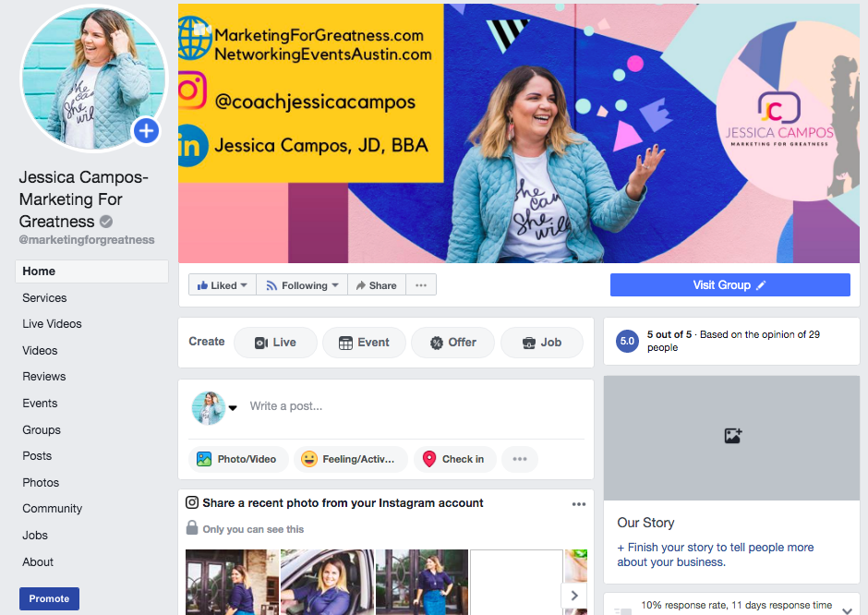Open Posts in the sidebar
Viewport: 868px width, 615px height.
point(37,456)
